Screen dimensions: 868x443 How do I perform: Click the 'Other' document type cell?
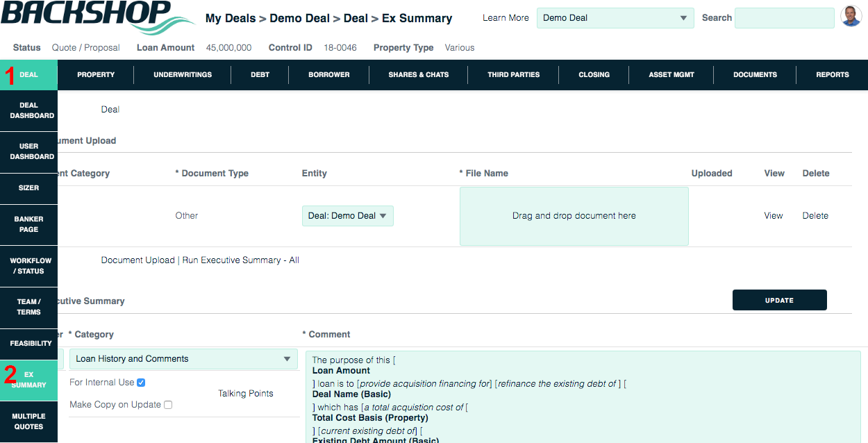[x=187, y=216]
